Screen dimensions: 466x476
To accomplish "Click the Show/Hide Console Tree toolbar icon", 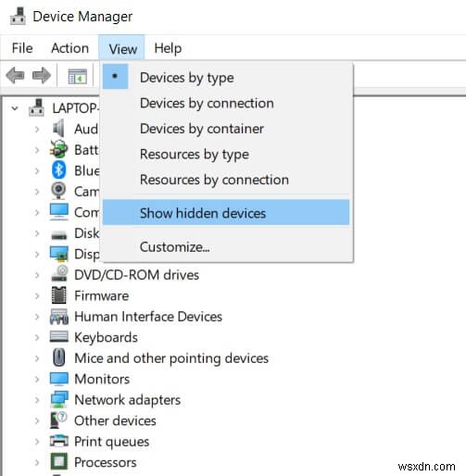I will pos(77,76).
